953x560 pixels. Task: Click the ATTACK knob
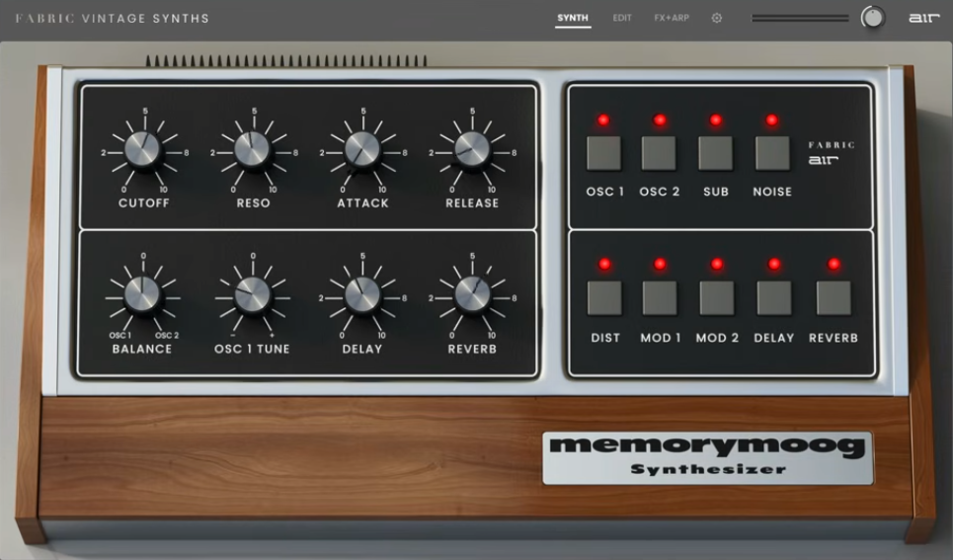pos(362,149)
